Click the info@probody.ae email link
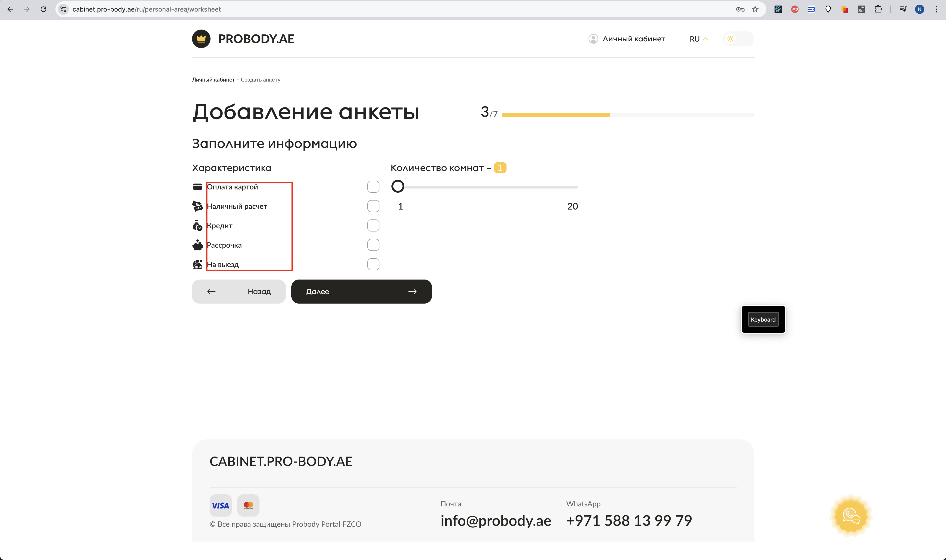946x560 pixels. tap(495, 520)
